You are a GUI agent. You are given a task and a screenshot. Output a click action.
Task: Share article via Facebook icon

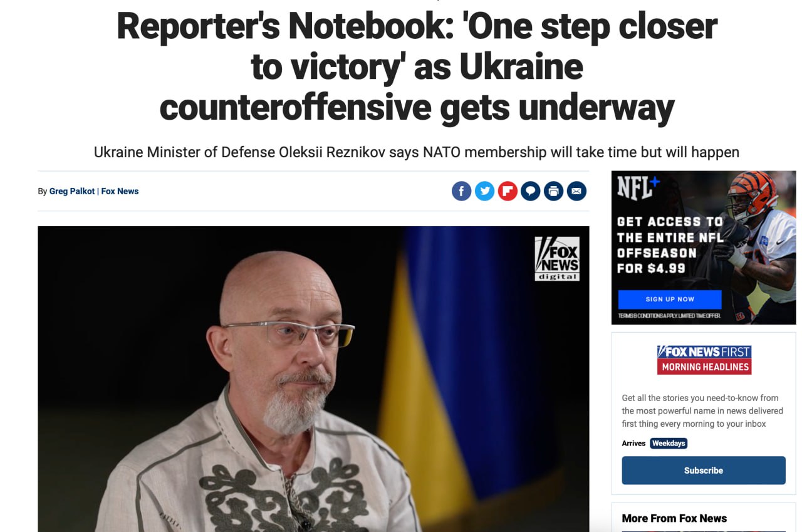[461, 191]
